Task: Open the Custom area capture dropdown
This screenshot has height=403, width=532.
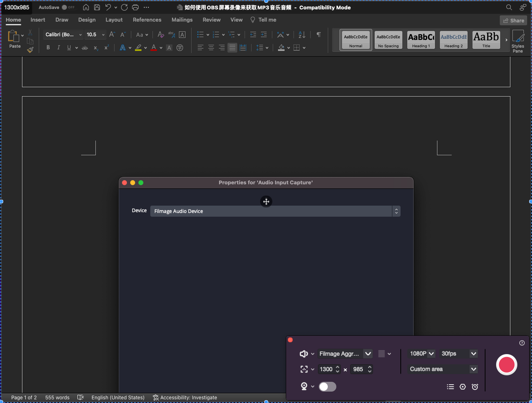Action: pos(443,369)
